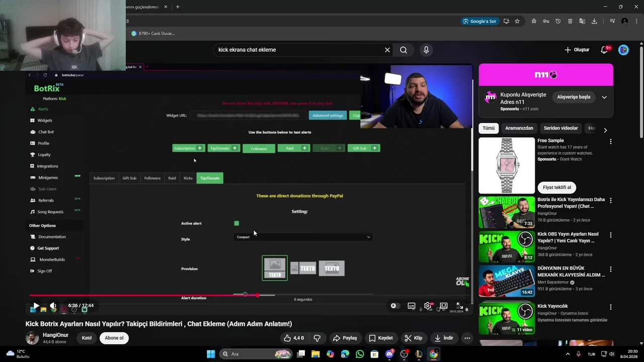The image size is (644, 362).
Task: Bookmark this page with the star icon
Action: point(517,21)
